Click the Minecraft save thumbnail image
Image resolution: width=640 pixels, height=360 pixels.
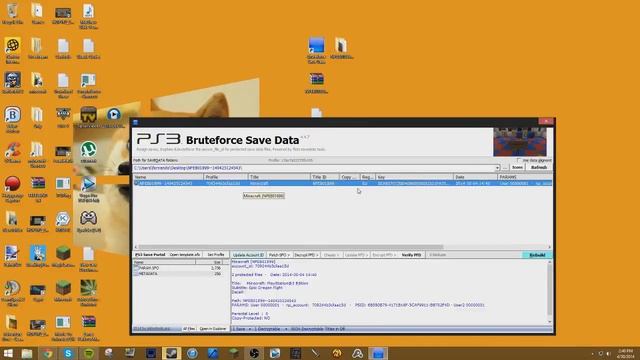coord(520,142)
